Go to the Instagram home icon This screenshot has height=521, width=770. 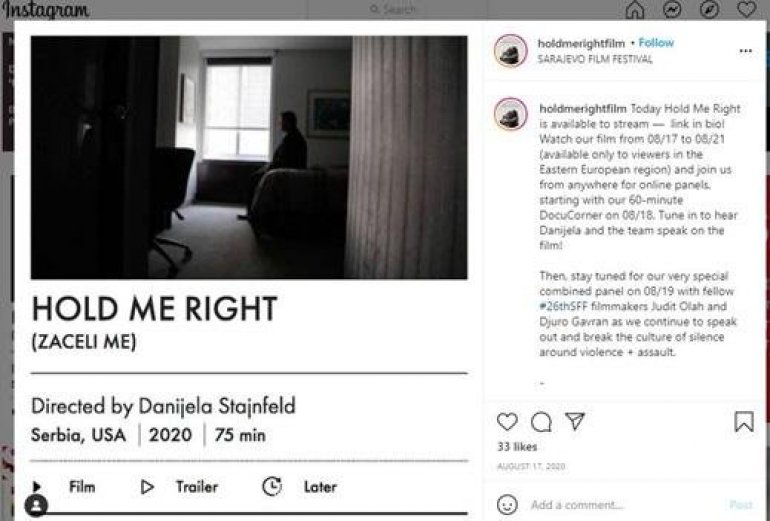(634, 9)
